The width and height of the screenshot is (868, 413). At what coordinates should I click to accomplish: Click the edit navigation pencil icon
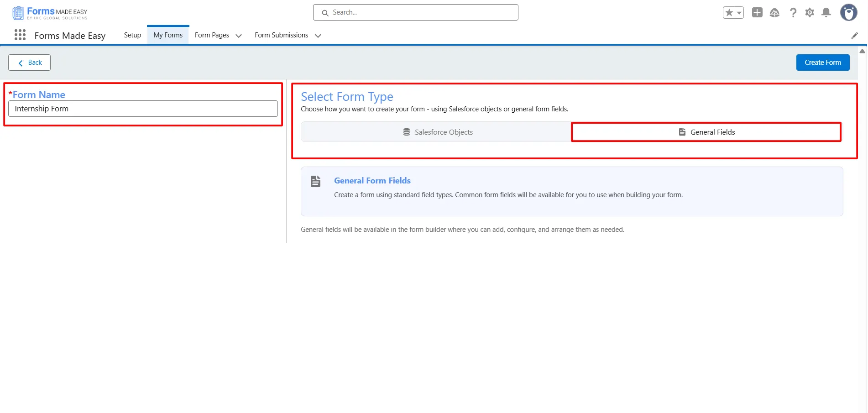[x=855, y=36]
